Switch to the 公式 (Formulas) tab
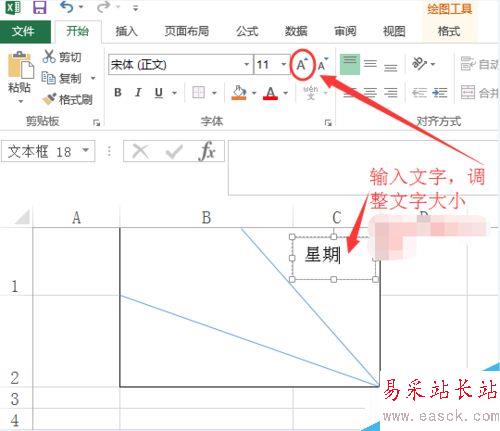The height and width of the screenshot is (431, 500). tap(247, 31)
